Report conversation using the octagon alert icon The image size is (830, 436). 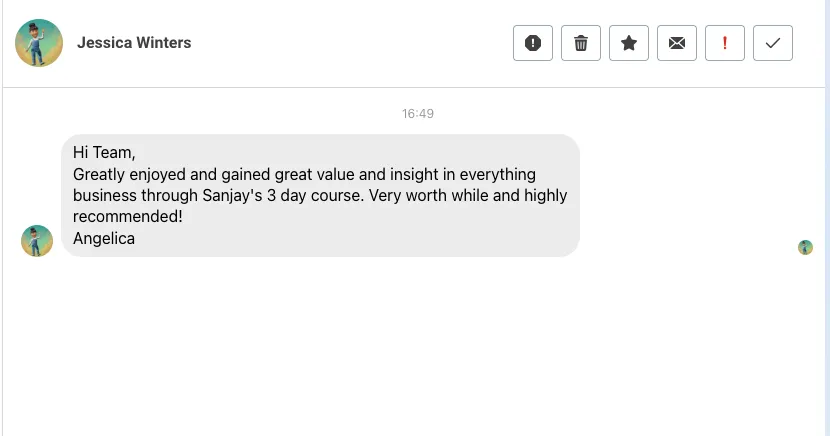533,43
